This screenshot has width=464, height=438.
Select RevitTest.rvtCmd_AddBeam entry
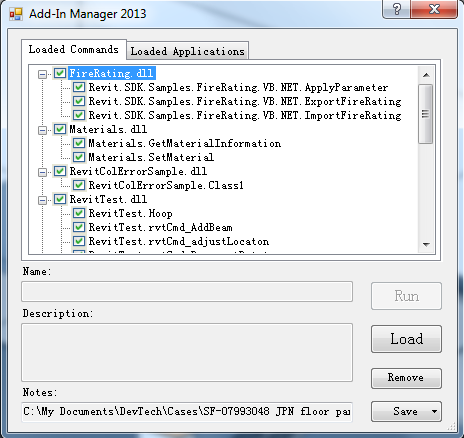160,227
